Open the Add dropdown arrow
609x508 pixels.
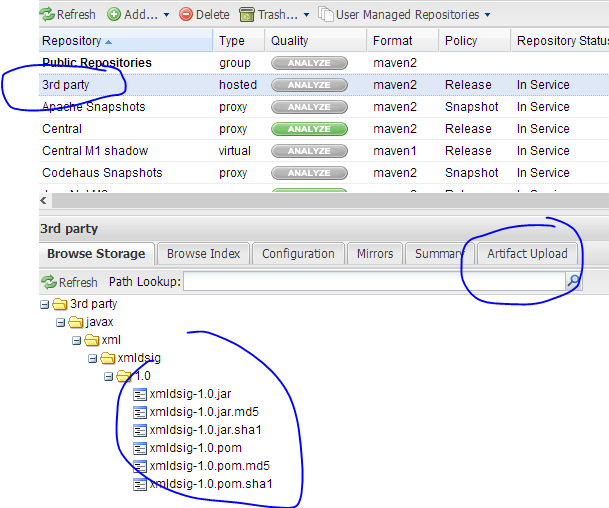pos(167,15)
